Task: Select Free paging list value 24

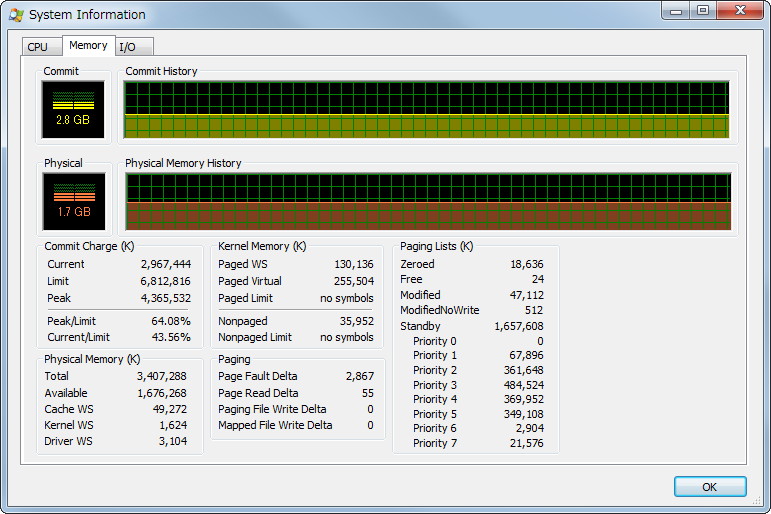Action: point(538,279)
